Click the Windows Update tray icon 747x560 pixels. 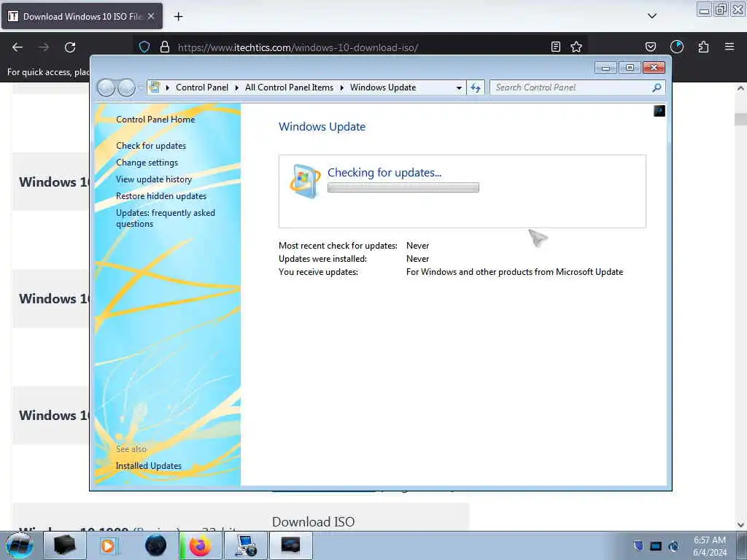click(673, 545)
